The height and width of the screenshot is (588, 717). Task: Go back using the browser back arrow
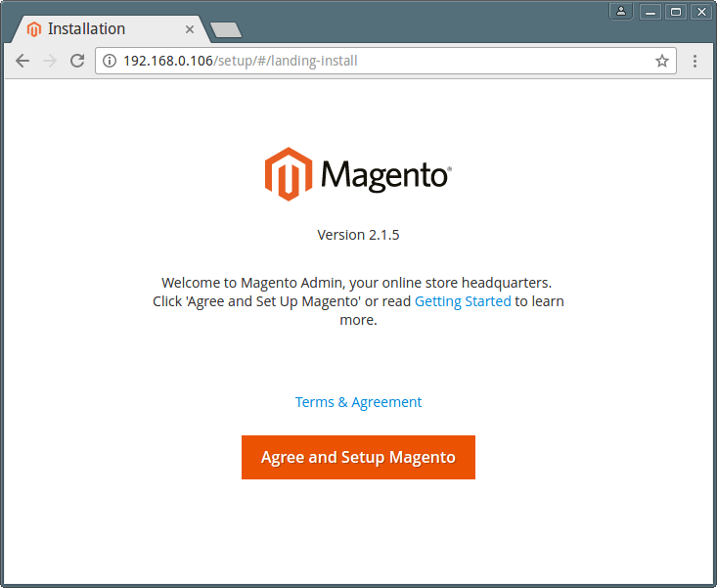(x=22, y=61)
